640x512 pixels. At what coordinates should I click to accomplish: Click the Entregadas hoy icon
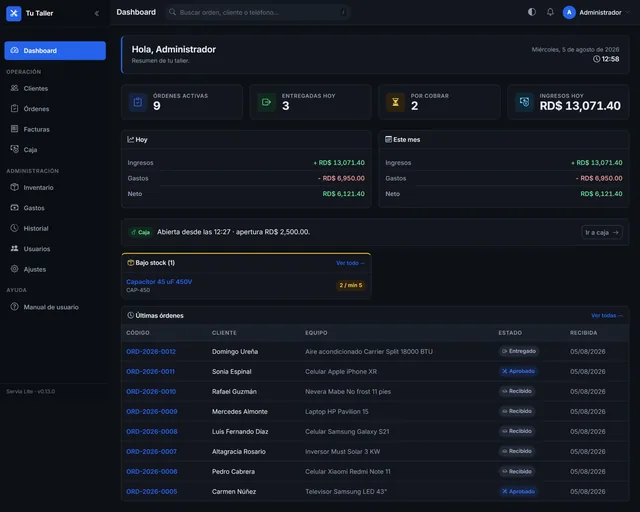267,102
